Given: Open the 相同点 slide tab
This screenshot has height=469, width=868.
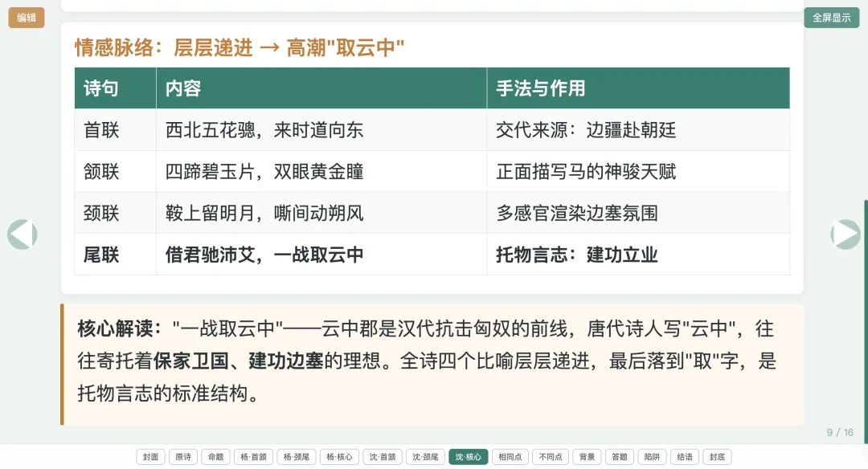Looking at the screenshot, I should 510,457.
